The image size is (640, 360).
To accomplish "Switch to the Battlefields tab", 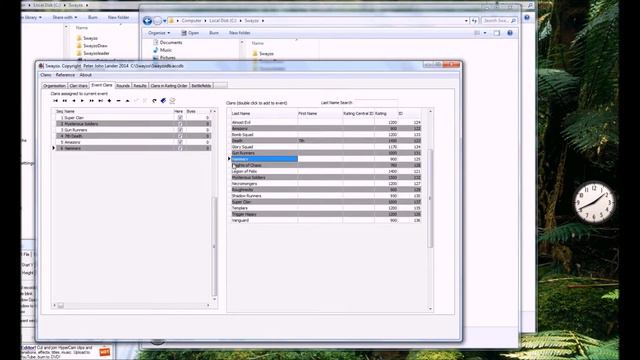I will pyautogui.click(x=201, y=86).
